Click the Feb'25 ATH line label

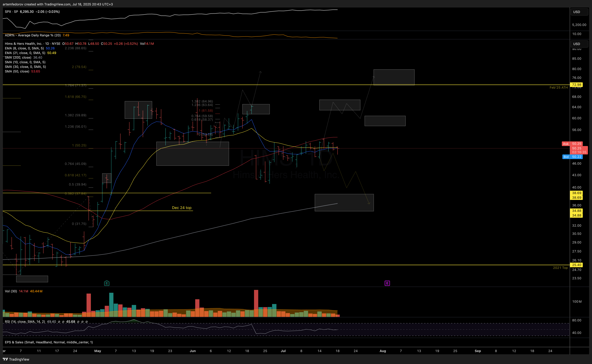click(558, 88)
